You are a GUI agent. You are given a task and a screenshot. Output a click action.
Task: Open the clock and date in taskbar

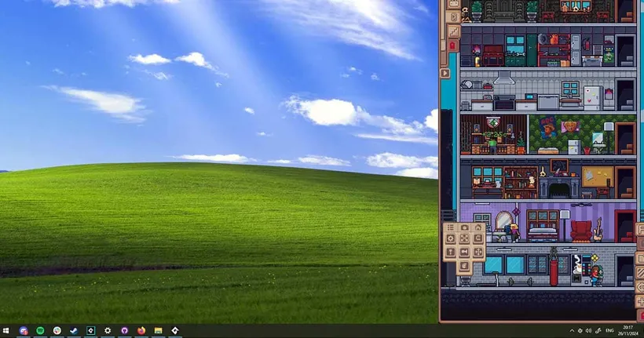(x=628, y=331)
